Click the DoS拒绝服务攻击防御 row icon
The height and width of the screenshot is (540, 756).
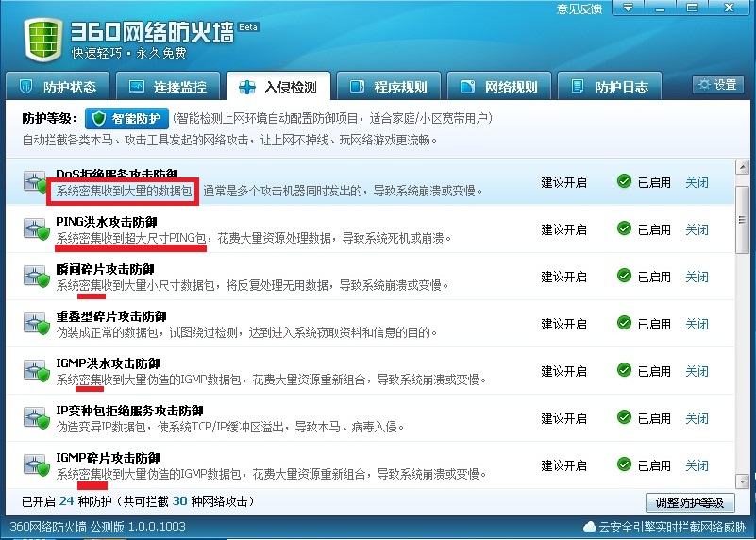(37, 182)
